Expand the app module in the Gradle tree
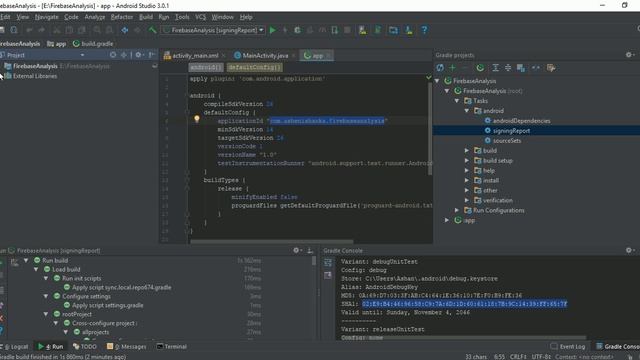This screenshot has width=640, height=360. point(447,220)
